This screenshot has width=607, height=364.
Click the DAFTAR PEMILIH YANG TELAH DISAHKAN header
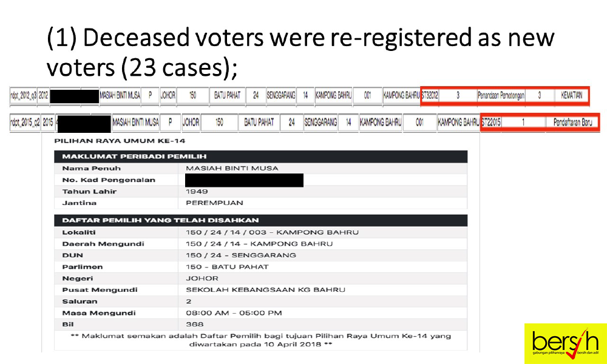click(260, 220)
